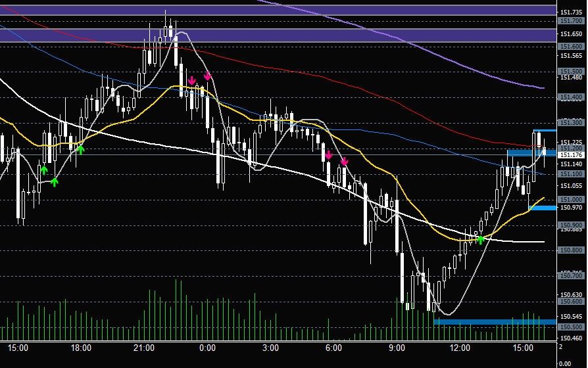This screenshot has width=588, height=368.
Task: Select the 151.650 price axis value
Action: [571, 34]
